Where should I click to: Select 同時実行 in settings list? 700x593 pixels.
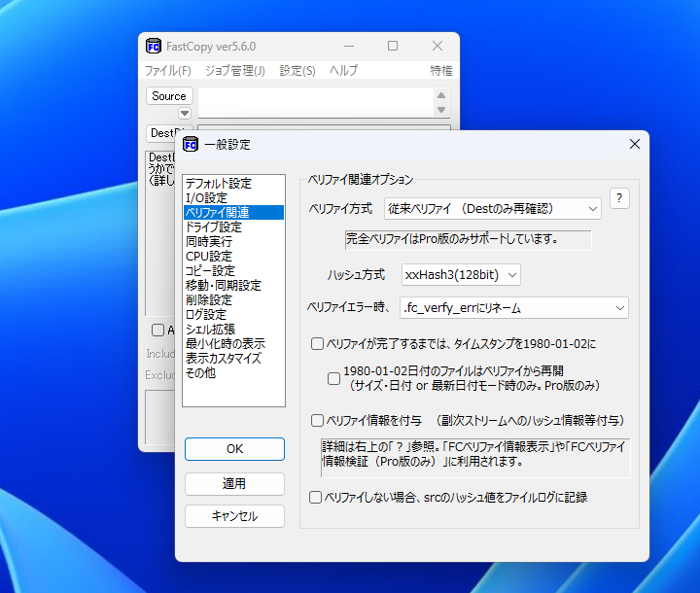pyautogui.click(x=233, y=242)
